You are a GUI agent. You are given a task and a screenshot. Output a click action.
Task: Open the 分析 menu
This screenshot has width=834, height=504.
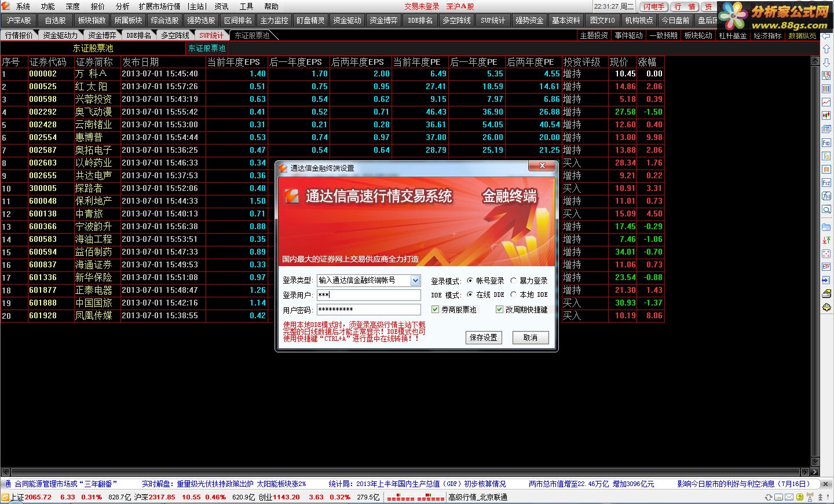pos(123,6)
